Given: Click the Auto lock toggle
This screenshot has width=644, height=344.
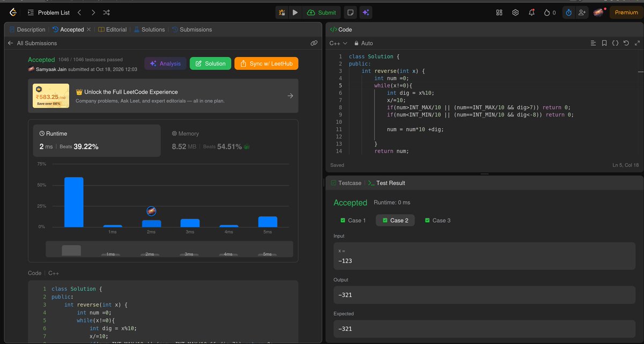Looking at the screenshot, I should (363, 43).
